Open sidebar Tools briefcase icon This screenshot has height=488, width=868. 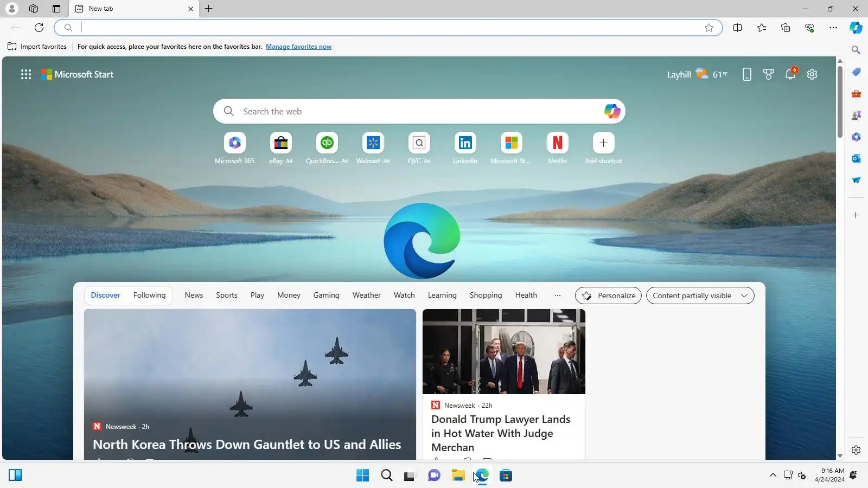coord(856,93)
